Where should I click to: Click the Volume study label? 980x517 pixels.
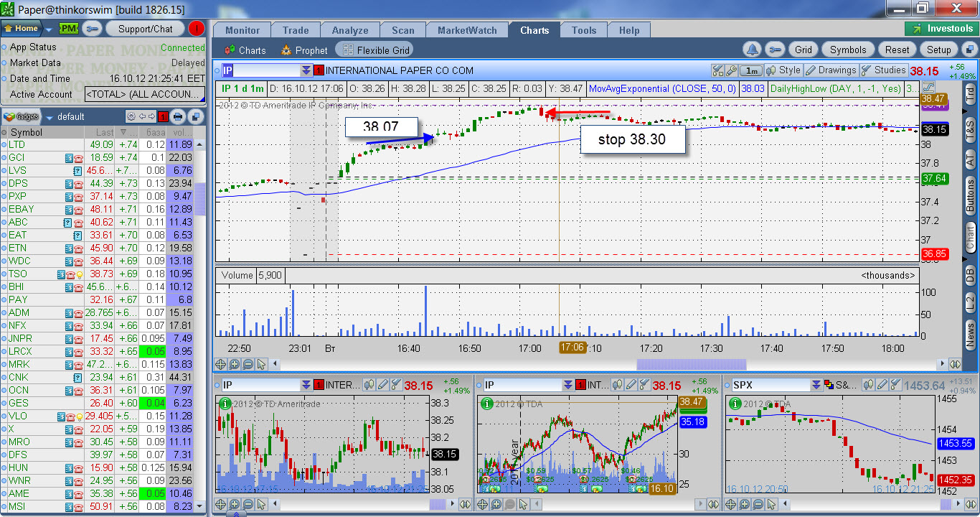click(237, 275)
